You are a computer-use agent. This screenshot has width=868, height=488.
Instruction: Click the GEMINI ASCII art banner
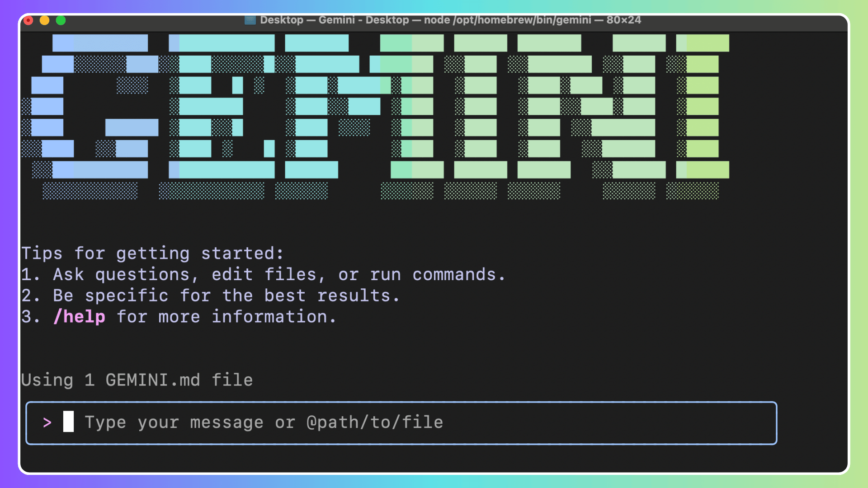pos(375,117)
